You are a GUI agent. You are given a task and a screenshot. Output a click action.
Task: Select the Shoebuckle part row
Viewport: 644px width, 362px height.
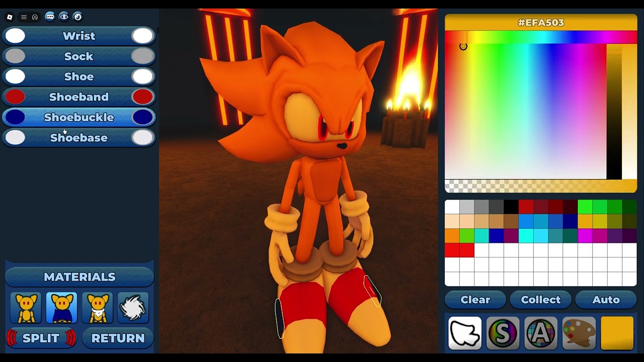coord(79,117)
